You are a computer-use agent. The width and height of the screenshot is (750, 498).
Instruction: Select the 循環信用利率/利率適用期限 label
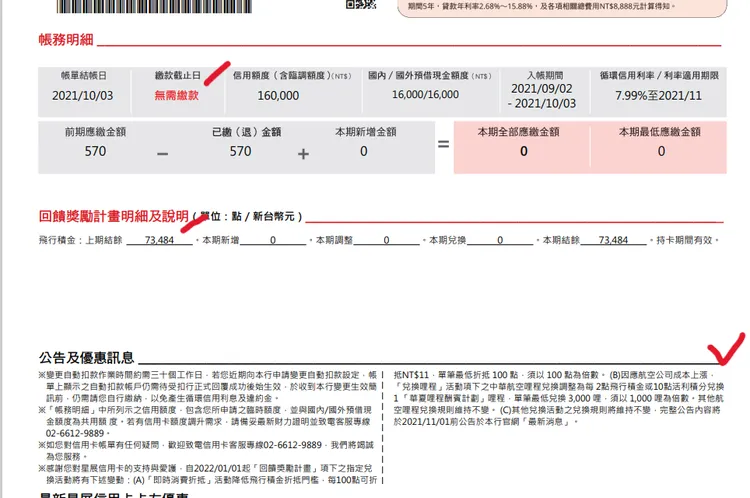pos(659,76)
